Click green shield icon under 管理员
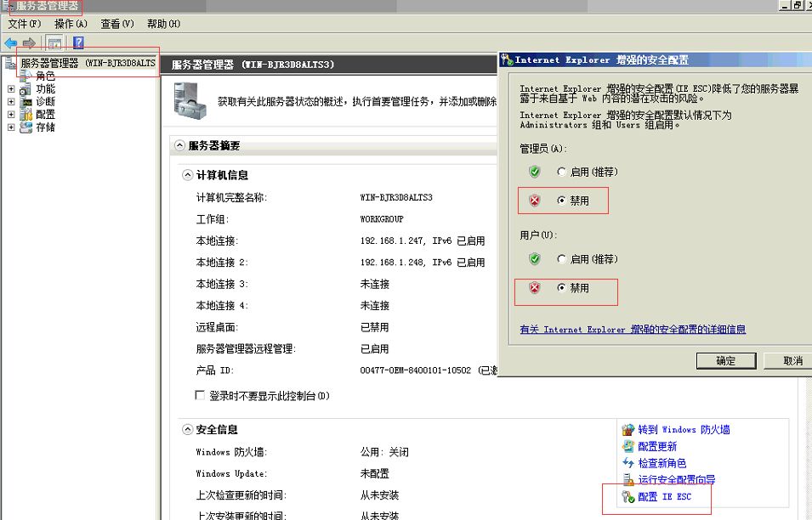Image resolution: width=812 pixels, height=520 pixels. point(535,172)
